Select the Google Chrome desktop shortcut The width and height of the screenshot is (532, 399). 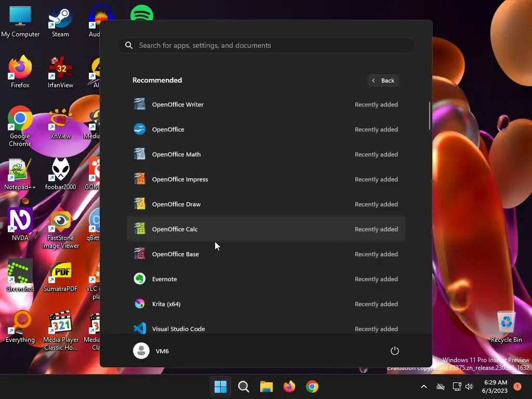pyautogui.click(x=20, y=127)
